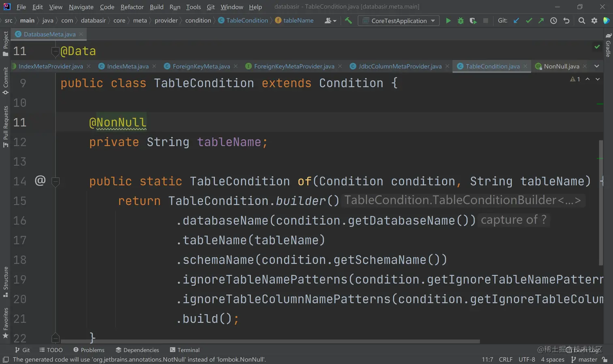This screenshot has width=613, height=364.
Task: Collapse the fold marker at line 14
Action: tap(56, 181)
